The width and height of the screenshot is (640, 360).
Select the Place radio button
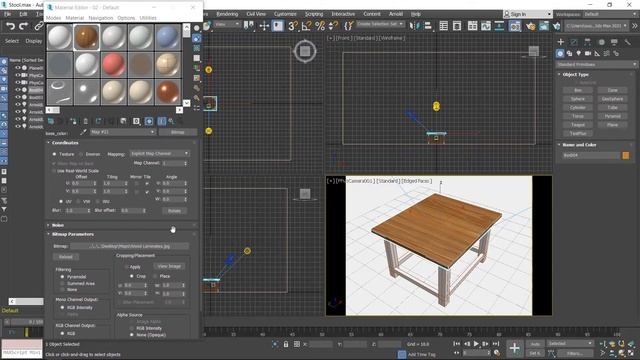pos(155,276)
